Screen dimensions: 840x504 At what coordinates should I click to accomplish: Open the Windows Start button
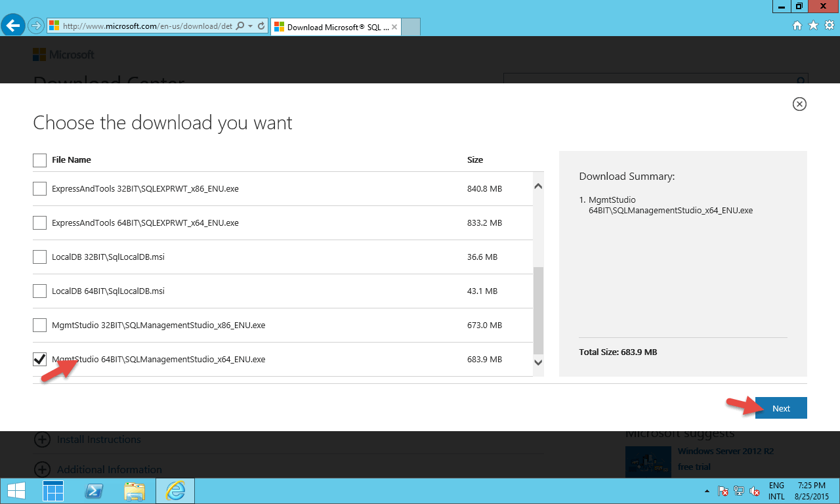pyautogui.click(x=16, y=491)
